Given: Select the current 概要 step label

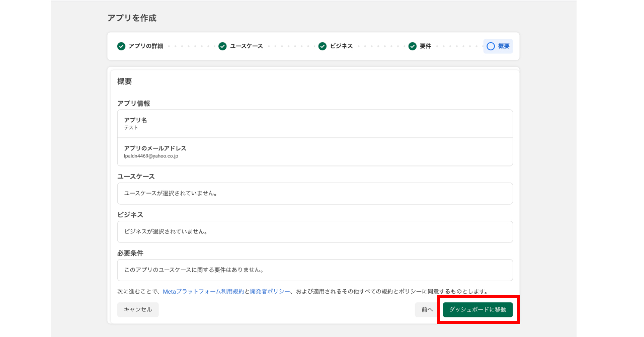Looking at the screenshot, I should coord(504,46).
